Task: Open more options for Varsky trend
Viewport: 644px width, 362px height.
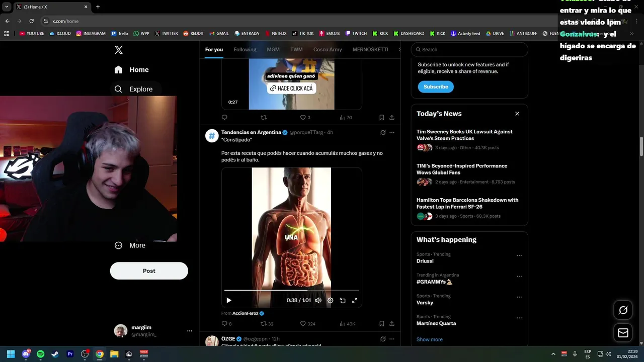Action: point(519,297)
